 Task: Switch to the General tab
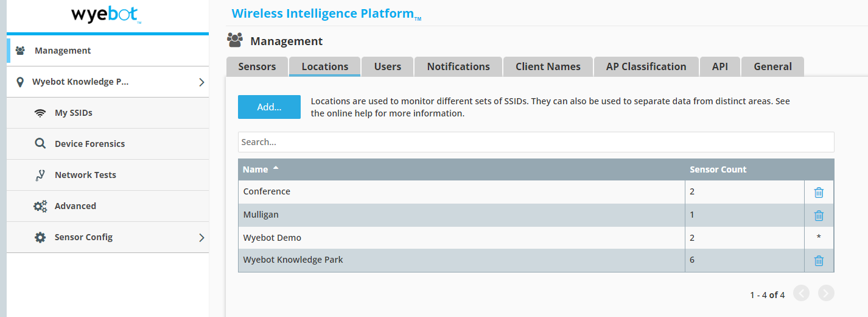773,66
